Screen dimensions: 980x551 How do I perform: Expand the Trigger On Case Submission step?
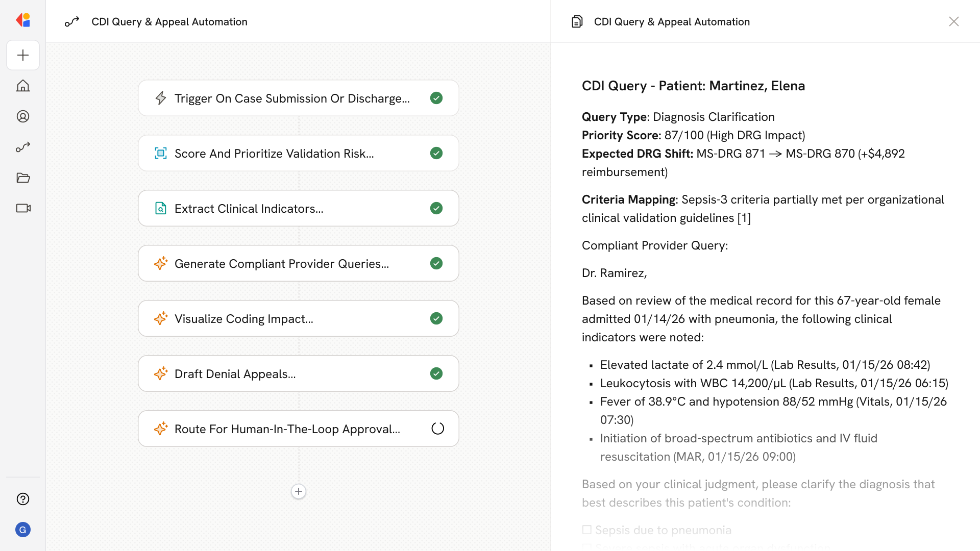tap(292, 98)
